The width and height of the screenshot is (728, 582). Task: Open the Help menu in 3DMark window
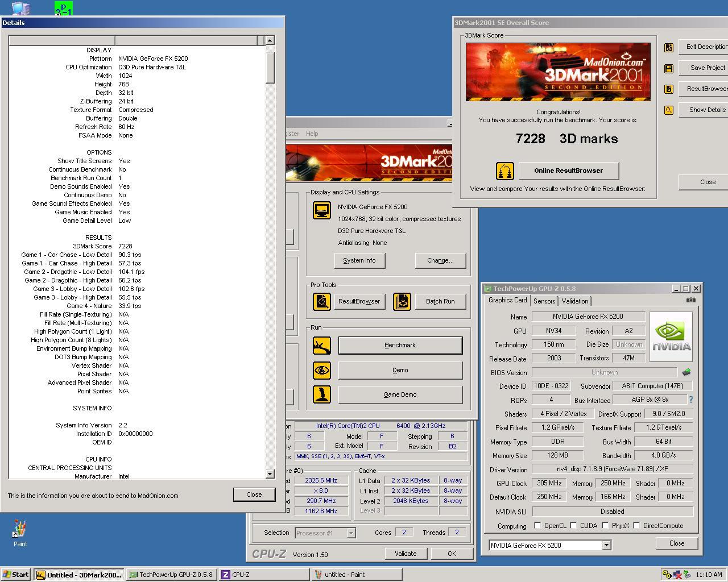point(312,134)
